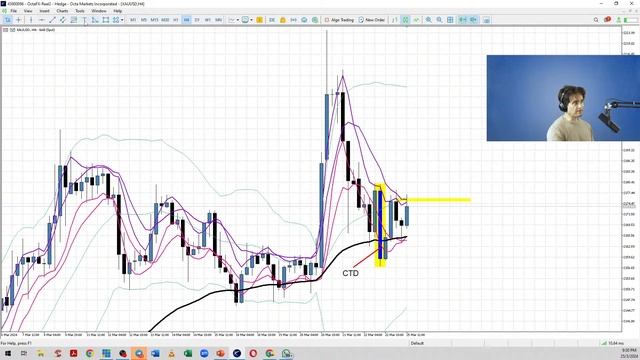Take a chart screenshot icon
The height and width of the screenshot is (360, 640).
pos(486,20)
